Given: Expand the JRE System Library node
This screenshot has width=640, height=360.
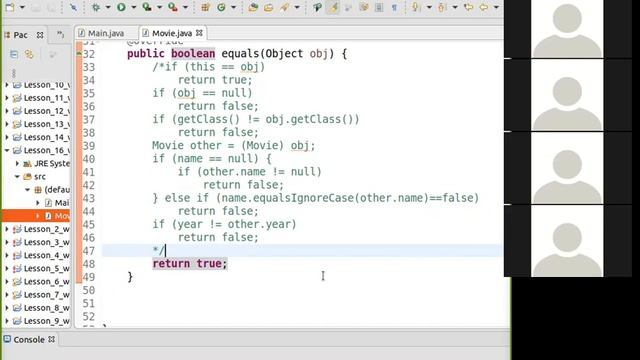Looking at the screenshot, I should coord(17,163).
